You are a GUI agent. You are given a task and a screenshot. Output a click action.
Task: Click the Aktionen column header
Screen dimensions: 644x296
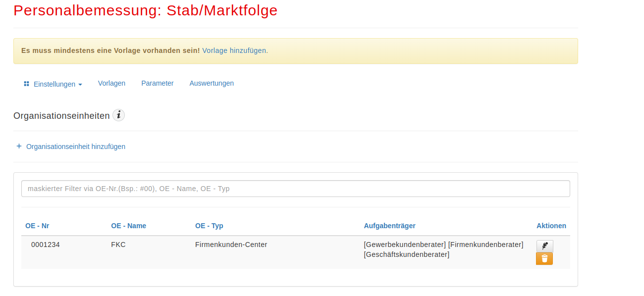pos(551,226)
